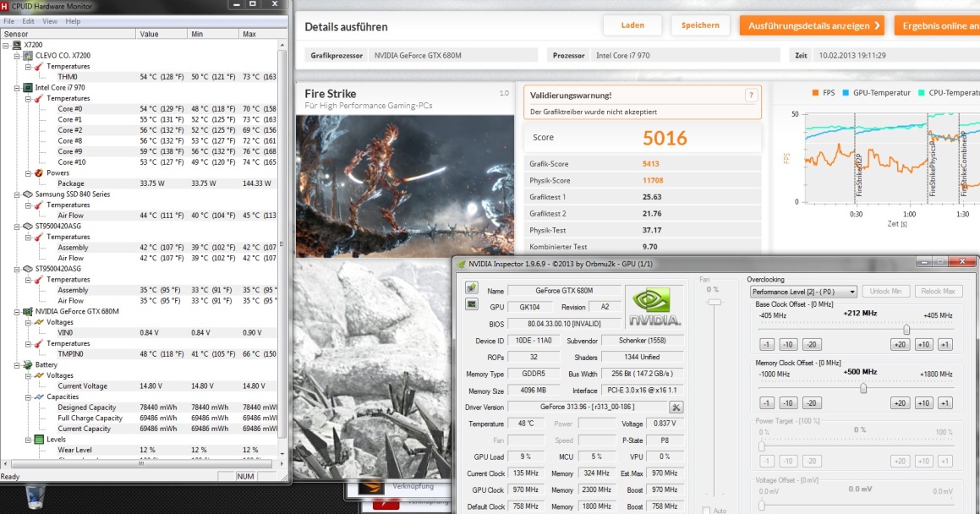
Task: Click -20 under Memory Clock Offset
Action: [811, 403]
